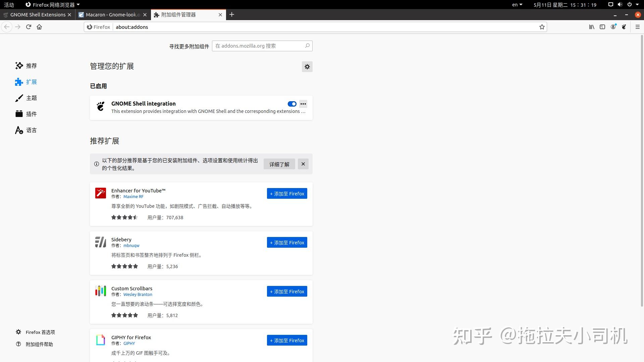Open the Library toolbar icon
Viewport: 644px width, 362px height.
pos(592,27)
